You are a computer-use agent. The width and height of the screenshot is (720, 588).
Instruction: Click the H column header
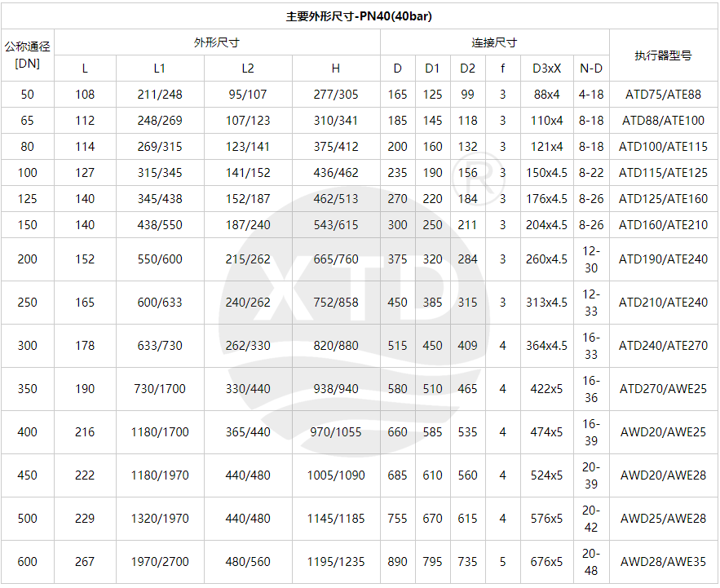[336, 69]
